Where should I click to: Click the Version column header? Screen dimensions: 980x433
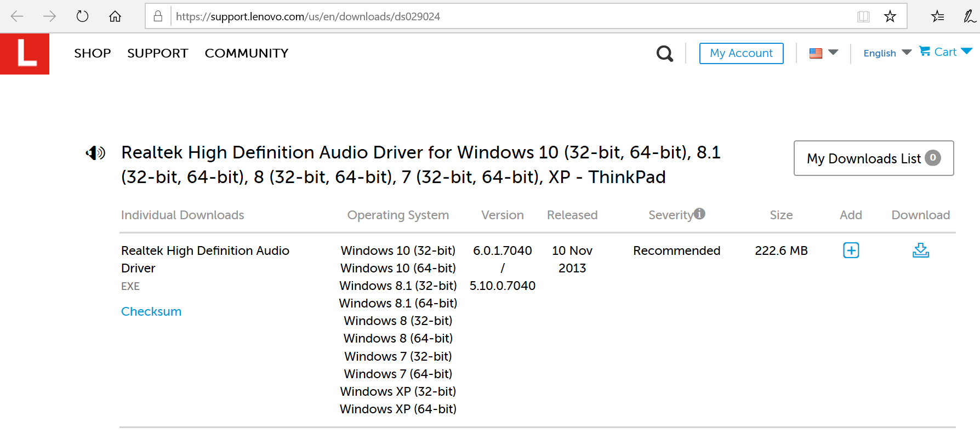(x=503, y=215)
